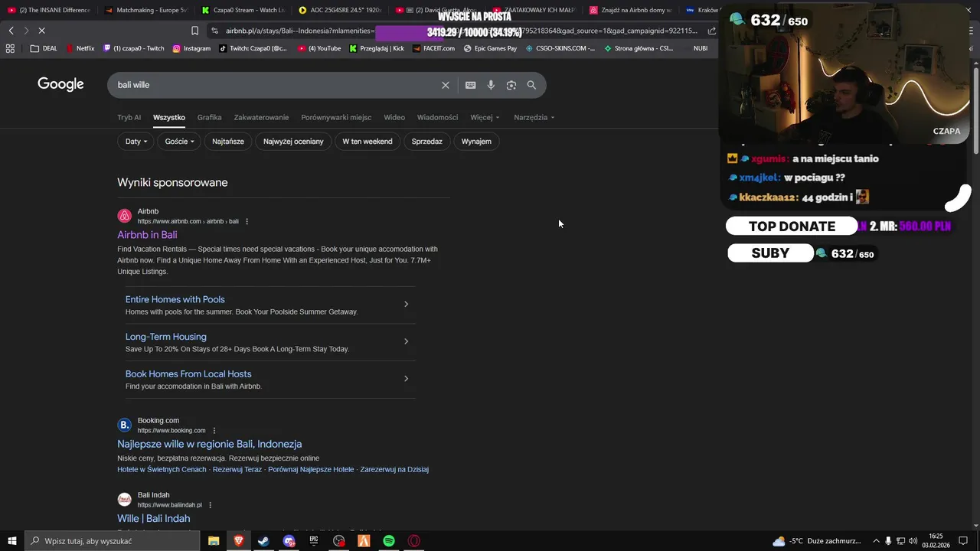The width and height of the screenshot is (980, 551).
Task: Click the Hotele w Świetnych Cenach sitelink
Action: pos(162,469)
